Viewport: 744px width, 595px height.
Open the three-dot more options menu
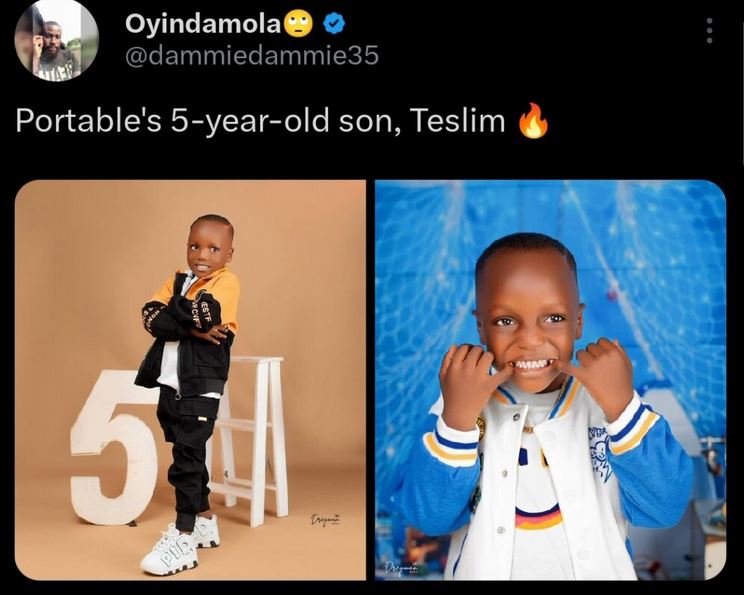pyautogui.click(x=709, y=31)
